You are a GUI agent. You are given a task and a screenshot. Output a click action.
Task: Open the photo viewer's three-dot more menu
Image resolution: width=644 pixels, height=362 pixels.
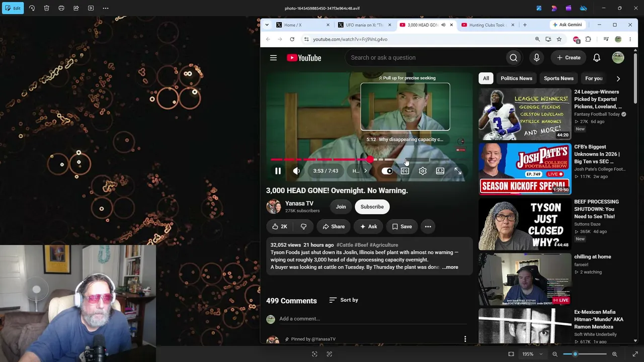click(106, 8)
